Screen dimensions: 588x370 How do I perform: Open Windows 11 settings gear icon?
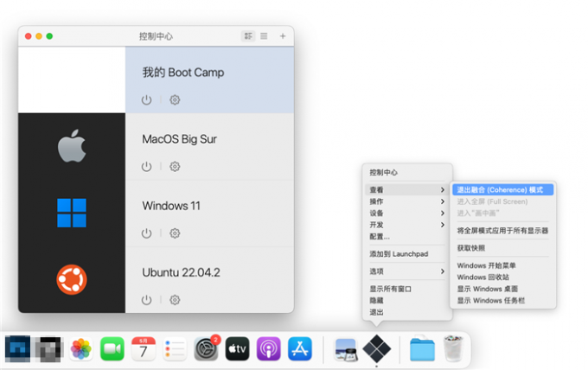[175, 233]
